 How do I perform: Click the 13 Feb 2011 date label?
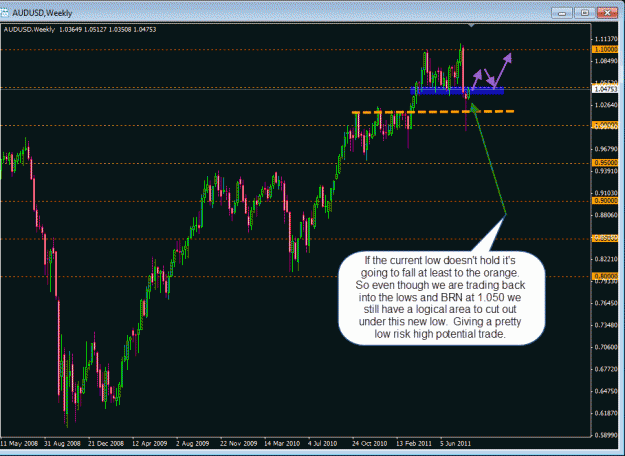[x=414, y=443]
